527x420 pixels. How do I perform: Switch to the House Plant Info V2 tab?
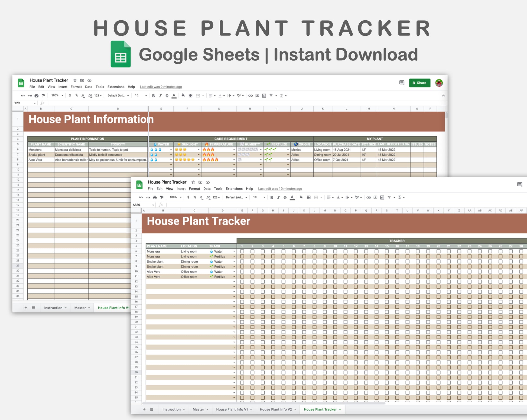[x=276, y=409]
